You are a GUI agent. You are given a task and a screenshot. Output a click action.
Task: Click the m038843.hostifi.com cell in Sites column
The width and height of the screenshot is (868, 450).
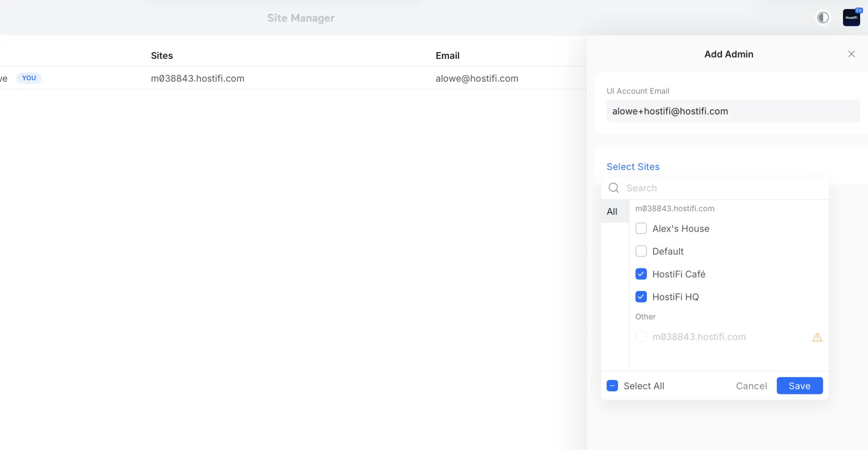198,78
